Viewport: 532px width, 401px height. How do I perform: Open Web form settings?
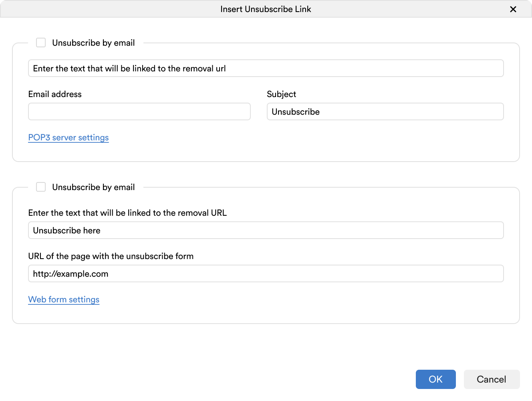[x=64, y=300]
